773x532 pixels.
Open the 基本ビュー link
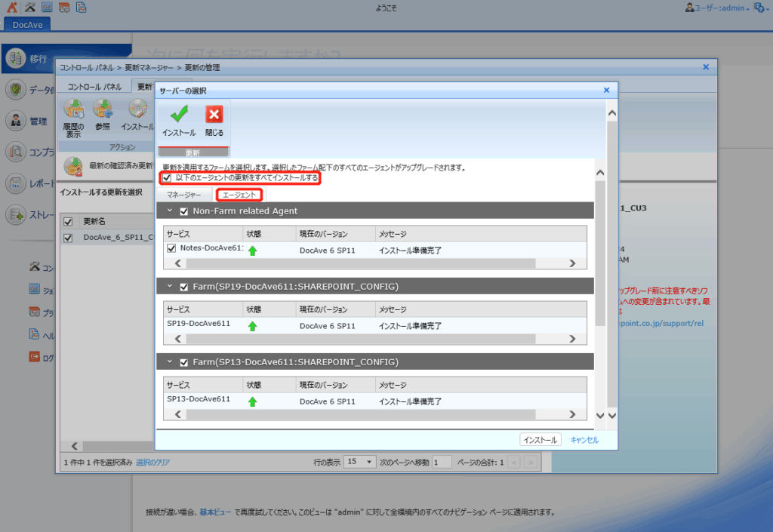click(215, 512)
